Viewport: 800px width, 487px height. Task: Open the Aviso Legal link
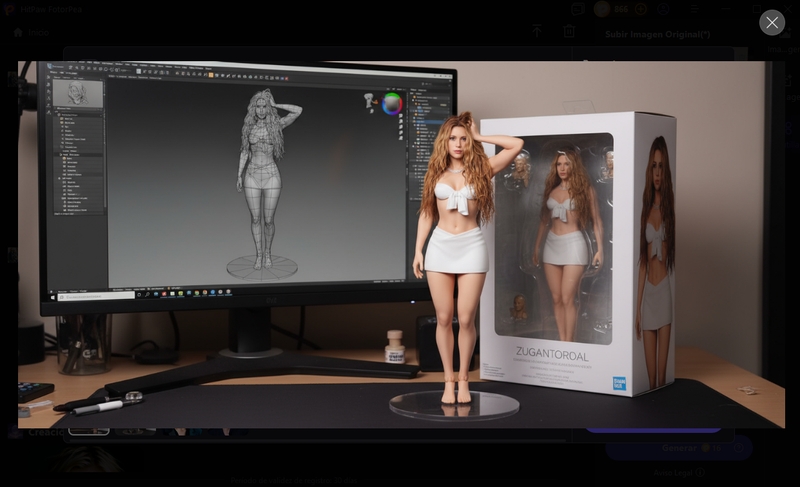point(674,473)
